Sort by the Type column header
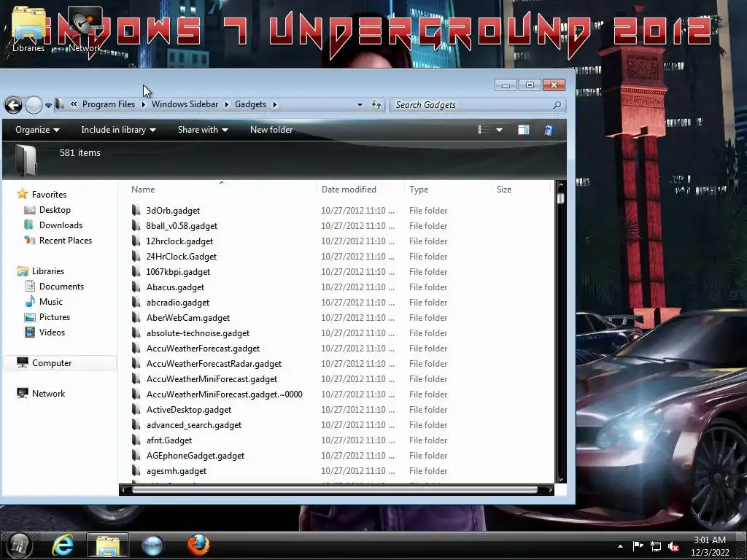Screen dimensions: 747x560 [x=419, y=189]
